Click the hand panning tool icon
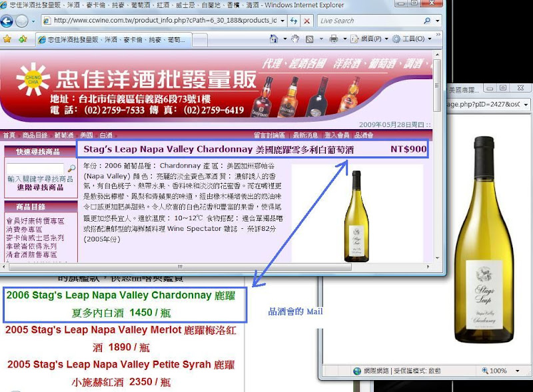This screenshot has height=392, width=533. (x=295, y=39)
